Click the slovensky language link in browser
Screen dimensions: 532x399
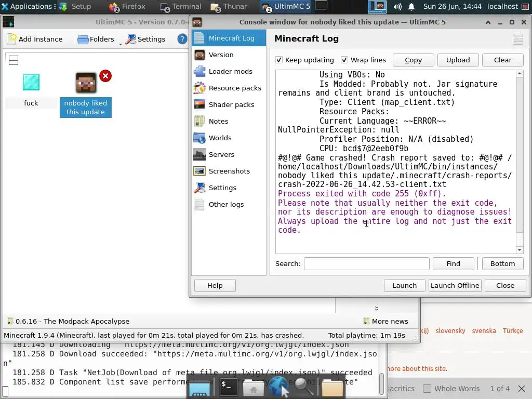(450, 330)
